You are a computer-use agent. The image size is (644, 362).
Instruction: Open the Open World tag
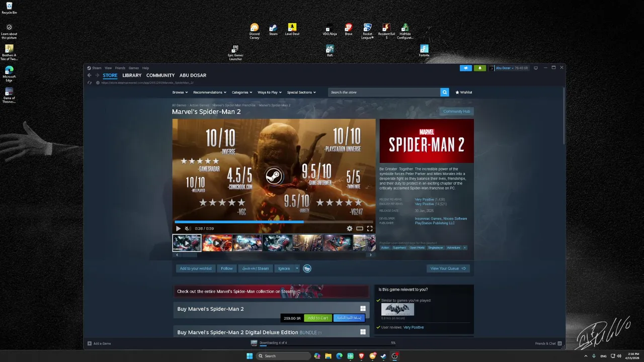click(x=417, y=247)
